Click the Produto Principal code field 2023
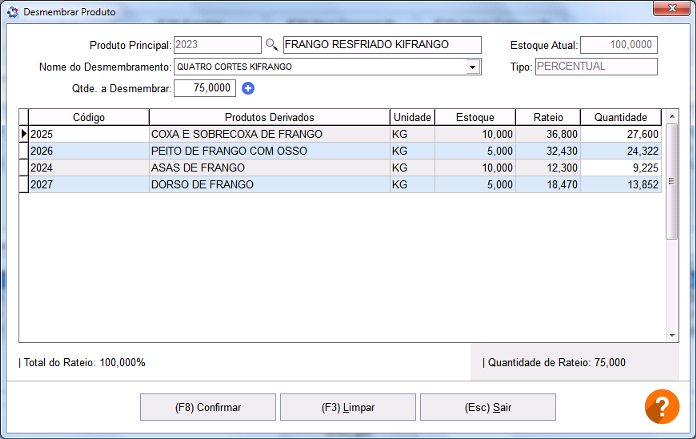The width and height of the screenshot is (696, 439). click(218, 45)
